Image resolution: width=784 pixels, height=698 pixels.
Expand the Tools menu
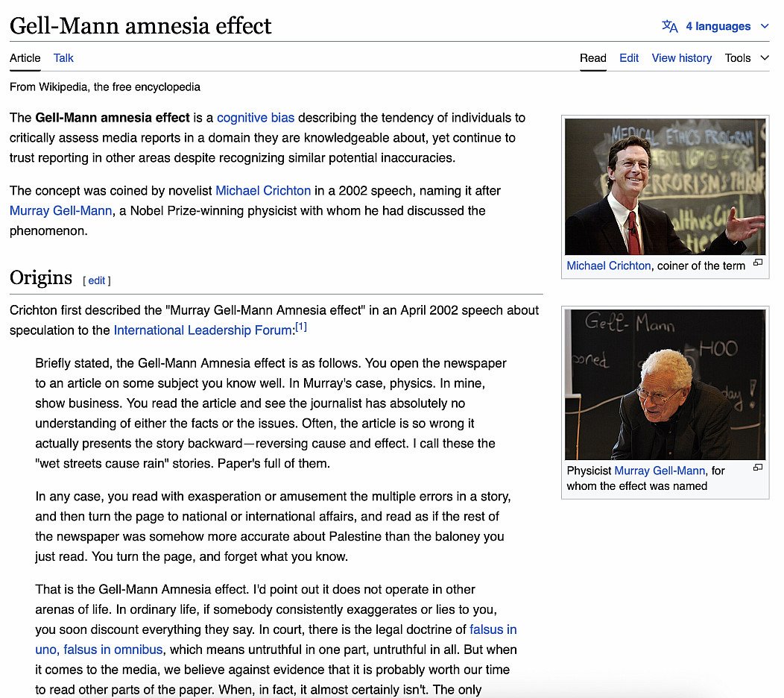point(746,57)
